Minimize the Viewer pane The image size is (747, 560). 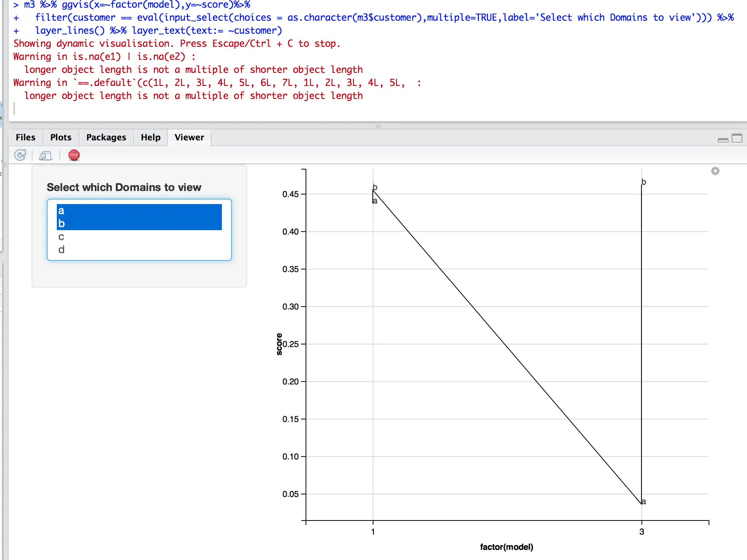(723, 140)
